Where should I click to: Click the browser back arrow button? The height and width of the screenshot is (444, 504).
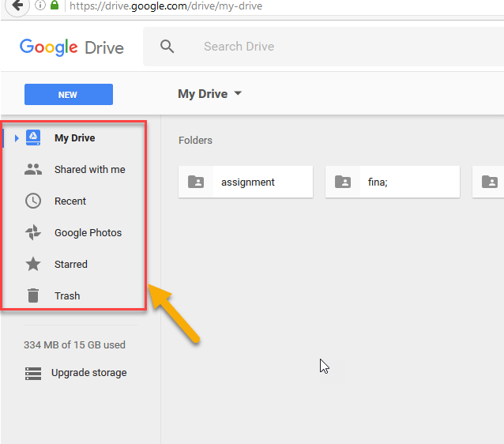(17, 6)
